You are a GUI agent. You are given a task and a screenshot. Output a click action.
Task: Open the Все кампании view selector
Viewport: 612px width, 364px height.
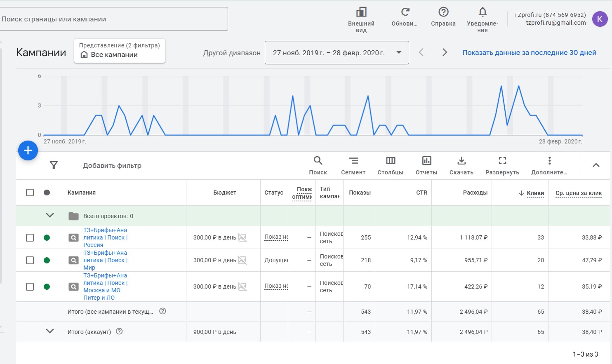pyautogui.click(x=120, y=51)
